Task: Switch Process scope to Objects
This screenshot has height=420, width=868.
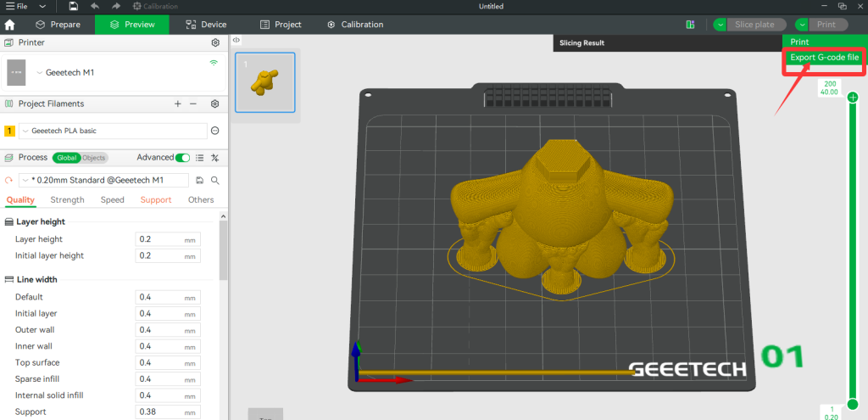Action: [x=93, y=158]
